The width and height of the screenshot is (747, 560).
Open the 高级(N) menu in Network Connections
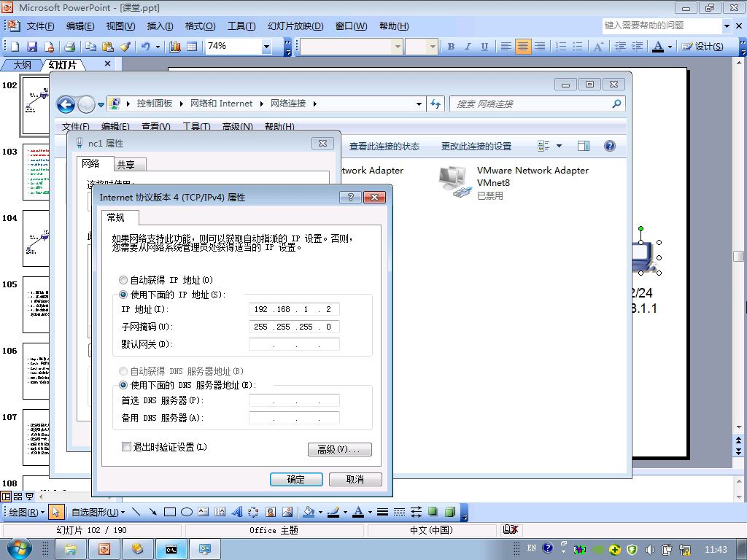click(238, 127)
